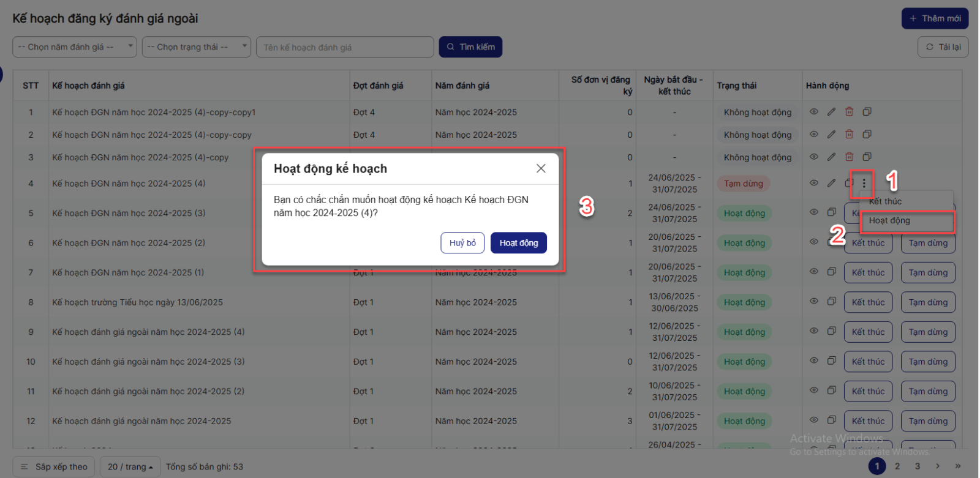Click the red delete icon in row 1
Viewport: 980px width, 478px height.
tap(849, 112)
